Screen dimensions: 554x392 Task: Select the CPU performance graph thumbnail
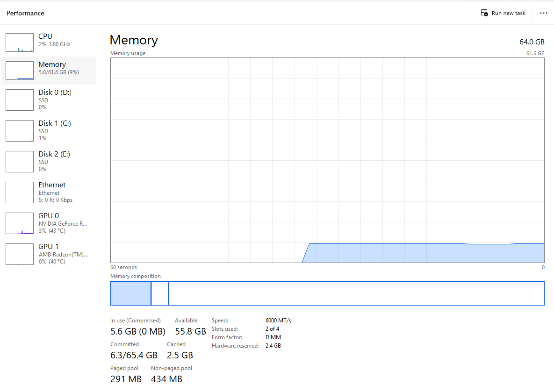(19, 42)
